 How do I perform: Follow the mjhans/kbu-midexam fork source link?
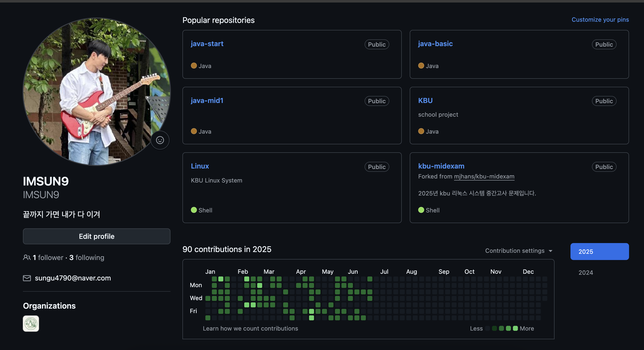pos(484,176)
